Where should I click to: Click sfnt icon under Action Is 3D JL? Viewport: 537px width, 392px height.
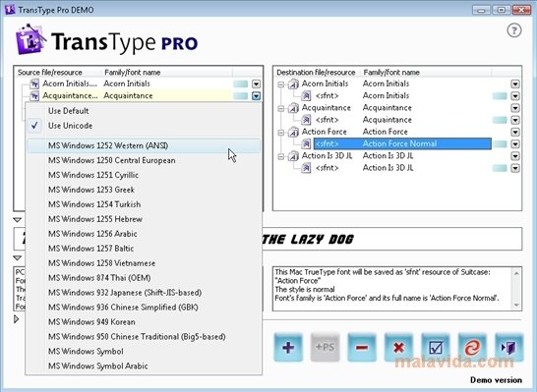coord(306,168)
